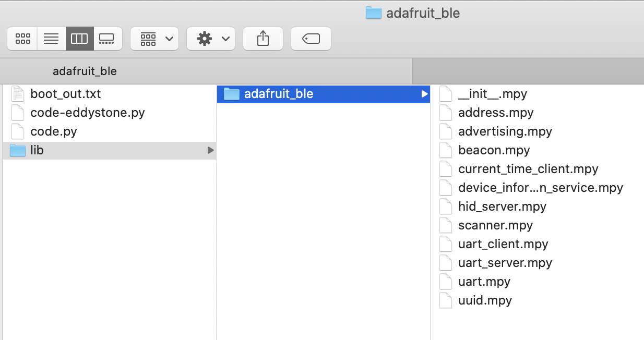Select column view mode button
Image resolution: width=644 pixels, height=340 pixels.
pyautogui.click(x=79, y=39)
